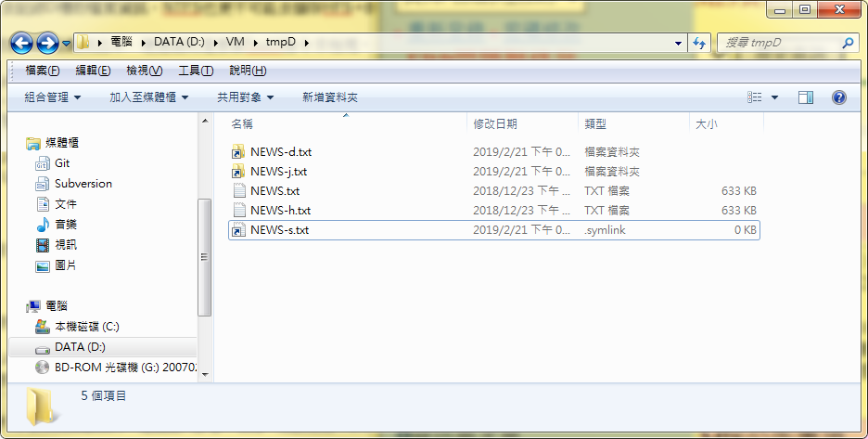Click the Back navigation arrow

coord(21,43)
